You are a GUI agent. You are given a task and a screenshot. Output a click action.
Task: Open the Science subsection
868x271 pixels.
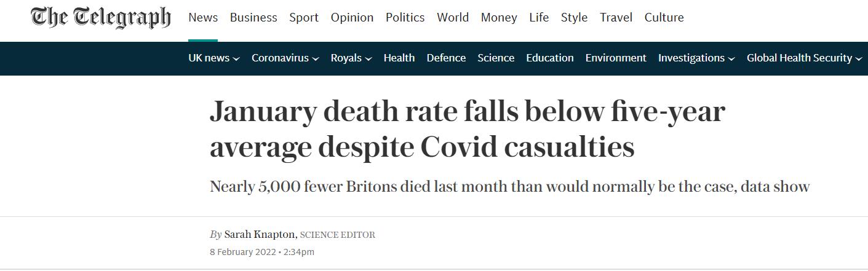coord(496,58)
